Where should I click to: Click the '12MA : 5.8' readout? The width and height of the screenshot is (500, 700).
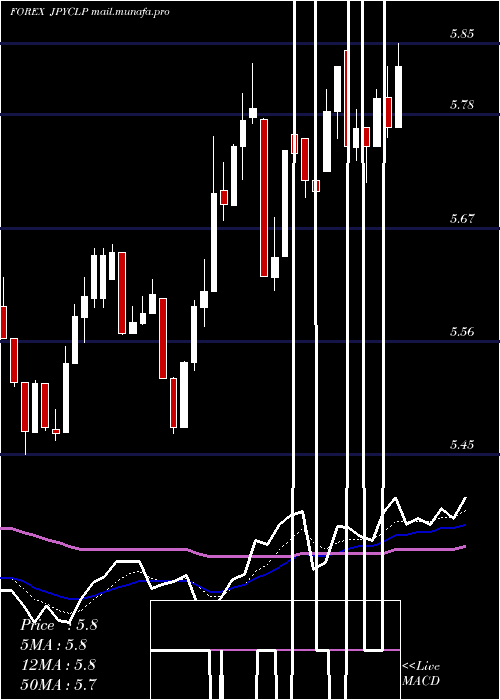(58, 665)
